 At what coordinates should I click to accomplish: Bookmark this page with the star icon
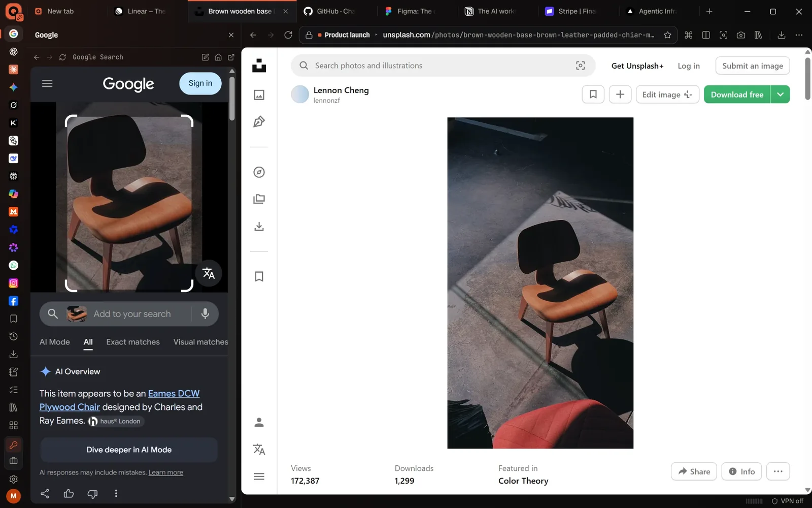pos(667,35)
